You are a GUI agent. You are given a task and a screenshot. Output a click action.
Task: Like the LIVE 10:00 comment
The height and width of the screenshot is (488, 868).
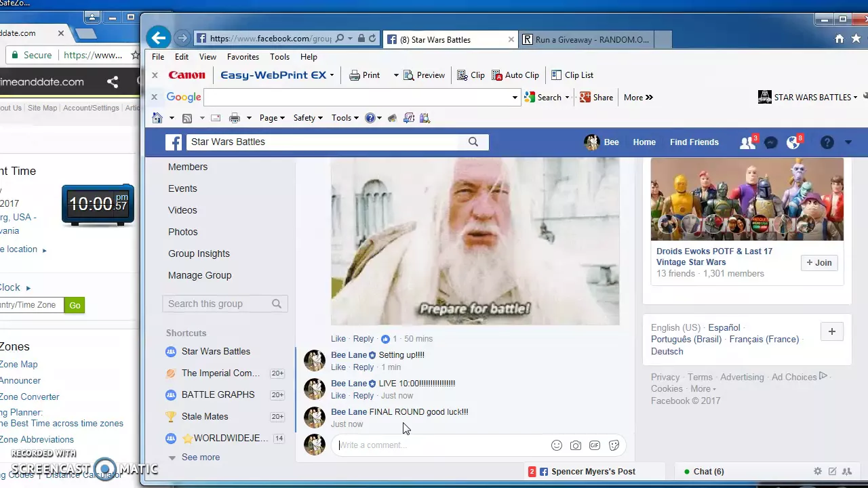coord(338,396)
